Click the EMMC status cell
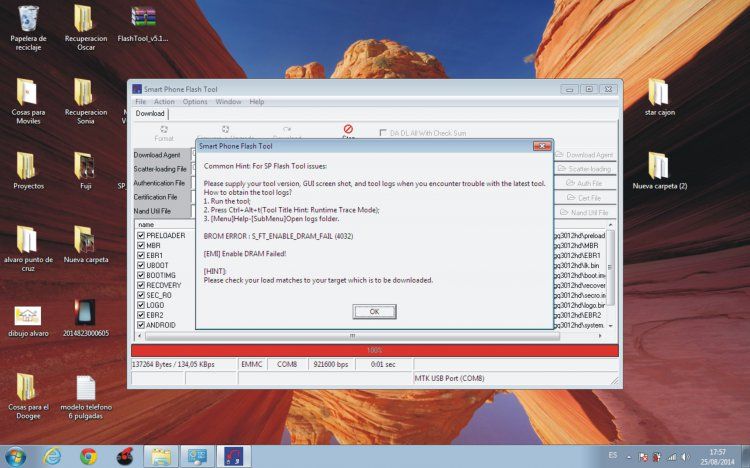750x468 pixels. (x=252, y=365)
